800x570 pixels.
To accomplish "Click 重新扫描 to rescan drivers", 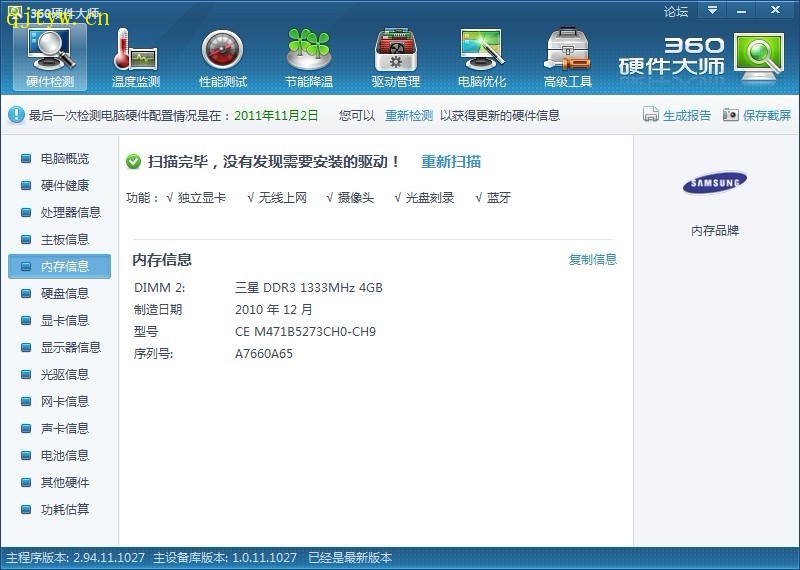I will 451,162.
